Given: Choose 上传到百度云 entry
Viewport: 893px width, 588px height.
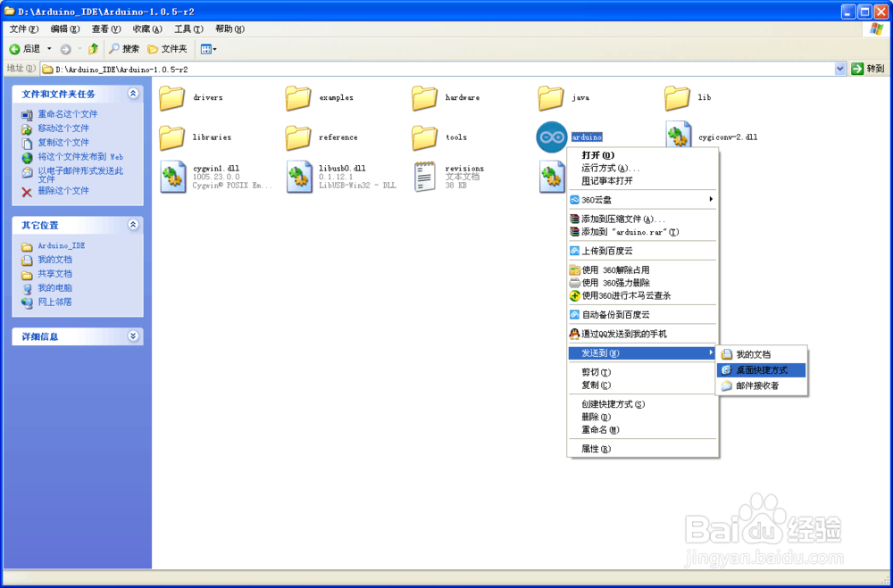Looking at the screenshot, I should click(x=642, y=251).
